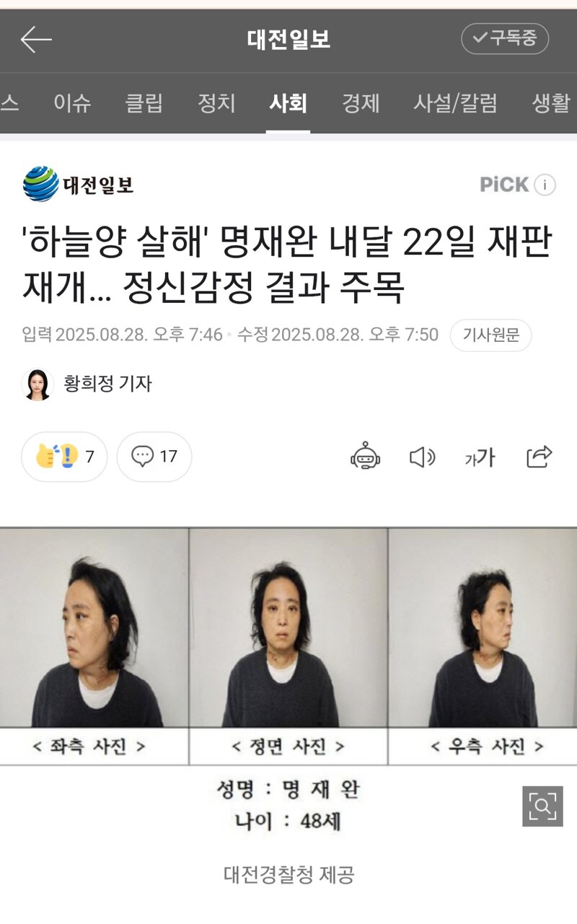Open the 경제 tab

[x=361, y=103]
